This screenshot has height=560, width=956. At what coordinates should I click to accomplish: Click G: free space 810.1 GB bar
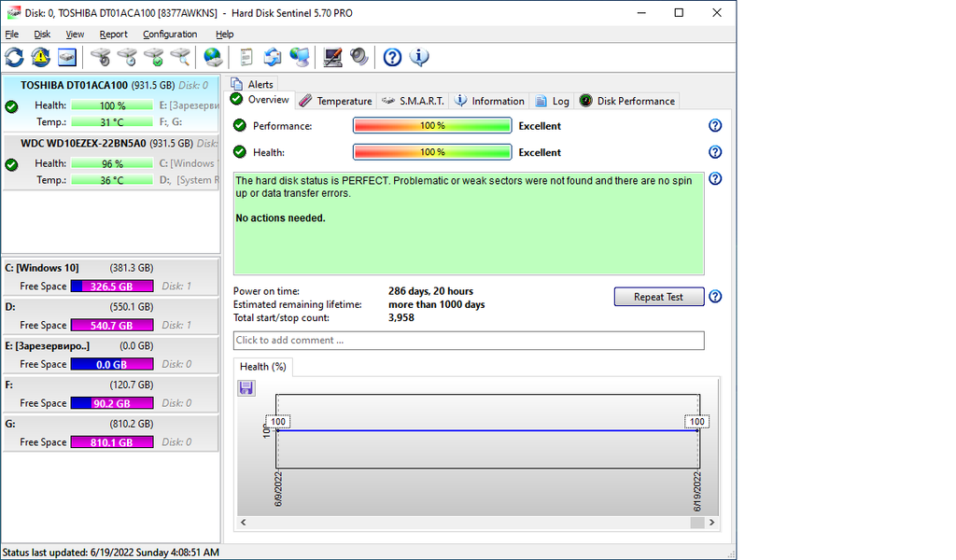pos(112,442)
